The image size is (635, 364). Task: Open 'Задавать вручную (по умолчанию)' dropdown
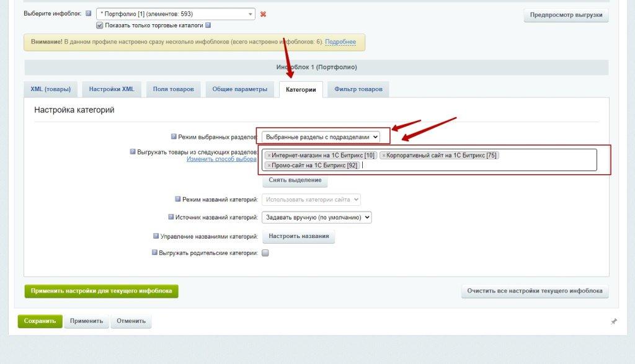pos(317,218)
